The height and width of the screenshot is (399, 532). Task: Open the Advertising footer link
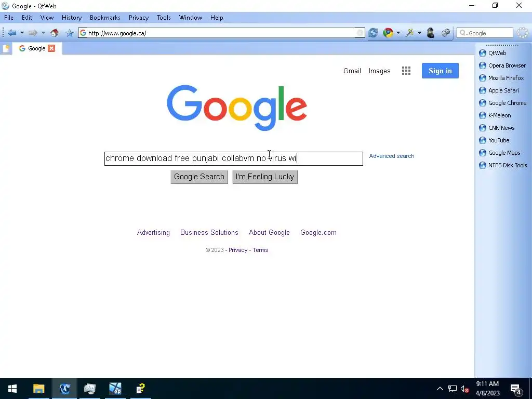point(153,232)
